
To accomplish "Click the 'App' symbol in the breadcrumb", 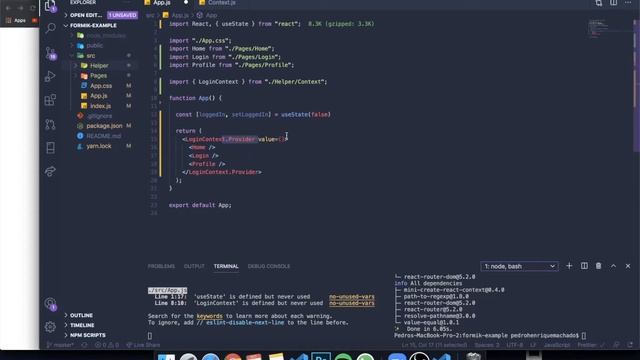I will click(x=211, y=15).
